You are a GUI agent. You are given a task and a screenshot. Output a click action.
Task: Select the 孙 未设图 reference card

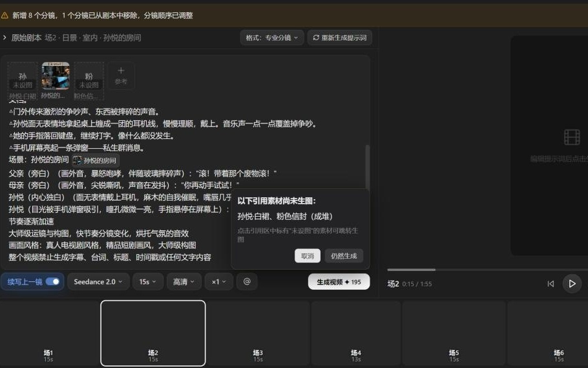point(23,80)
